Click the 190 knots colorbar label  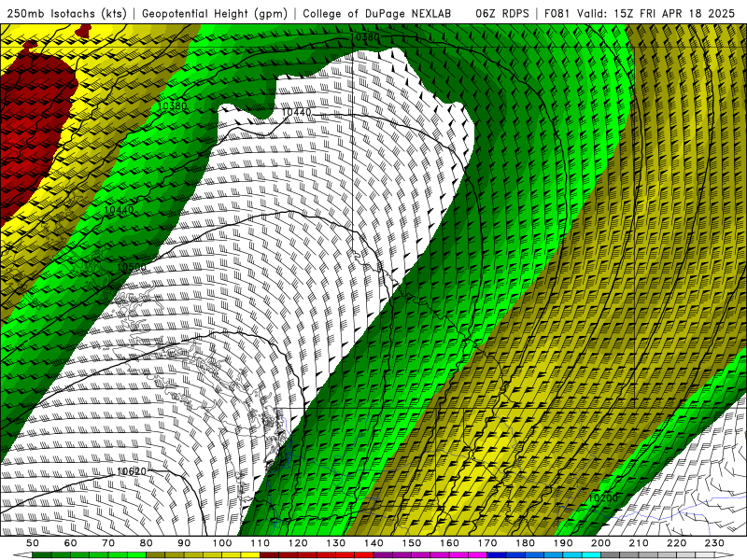(563, 543)
